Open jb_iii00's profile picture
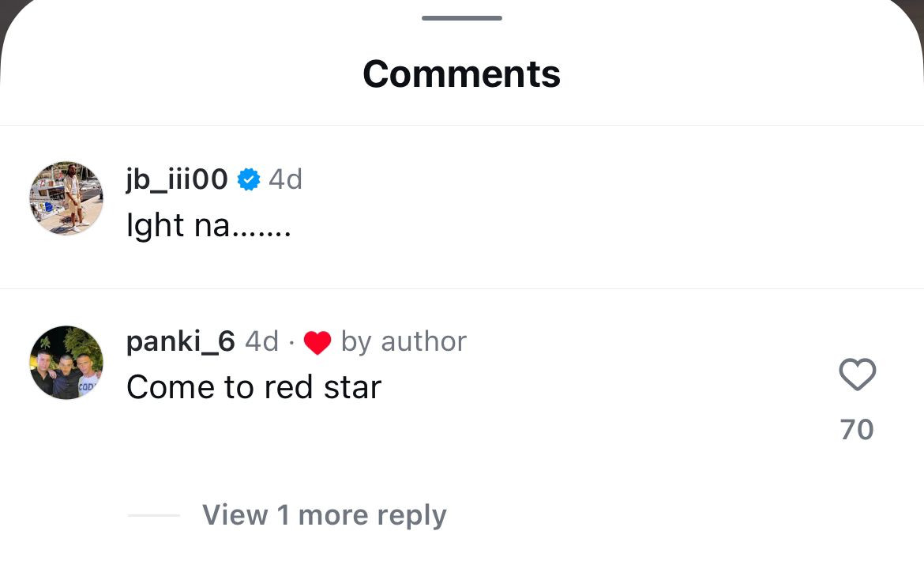This screenshot has width=924, height=561. 66,198
